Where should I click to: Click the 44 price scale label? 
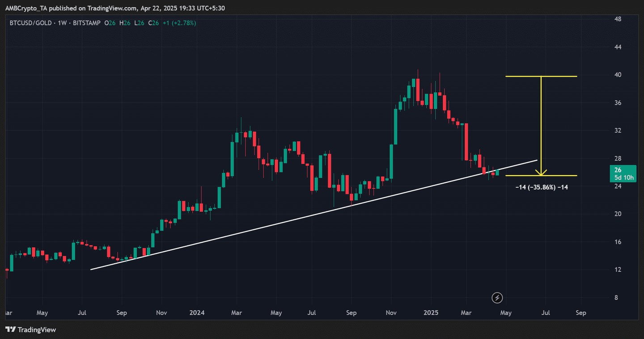click(618, 47)
